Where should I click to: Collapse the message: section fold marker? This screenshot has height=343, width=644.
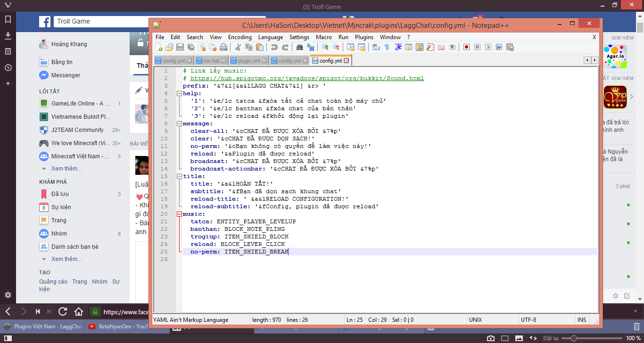[179, 124]
